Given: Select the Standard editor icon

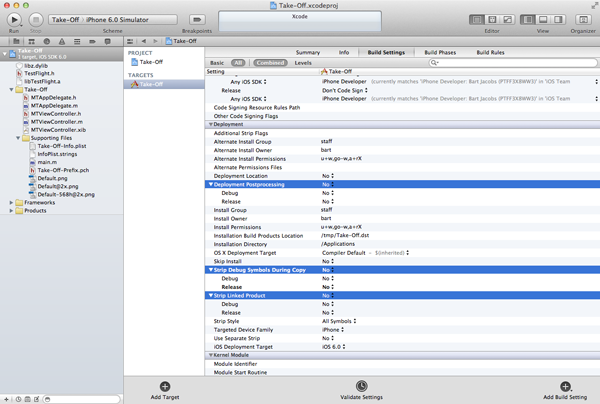Looking at the screenshot, I should 476,20.
